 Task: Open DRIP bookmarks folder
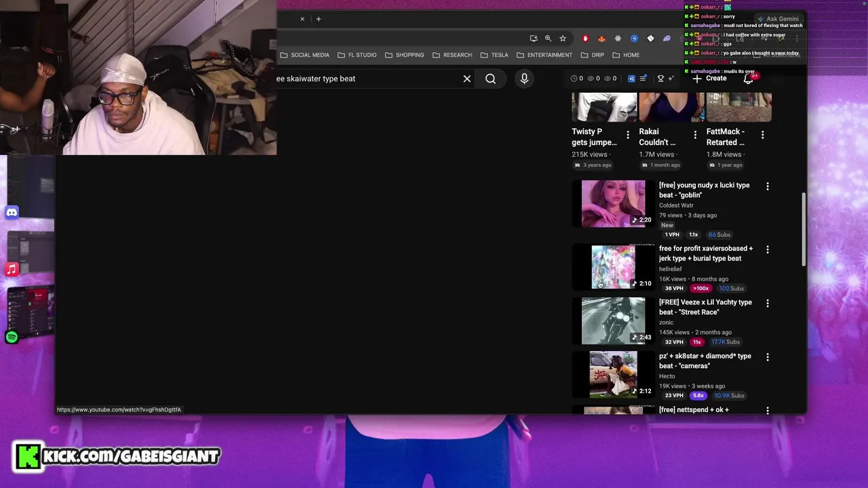tap(593, 55)
